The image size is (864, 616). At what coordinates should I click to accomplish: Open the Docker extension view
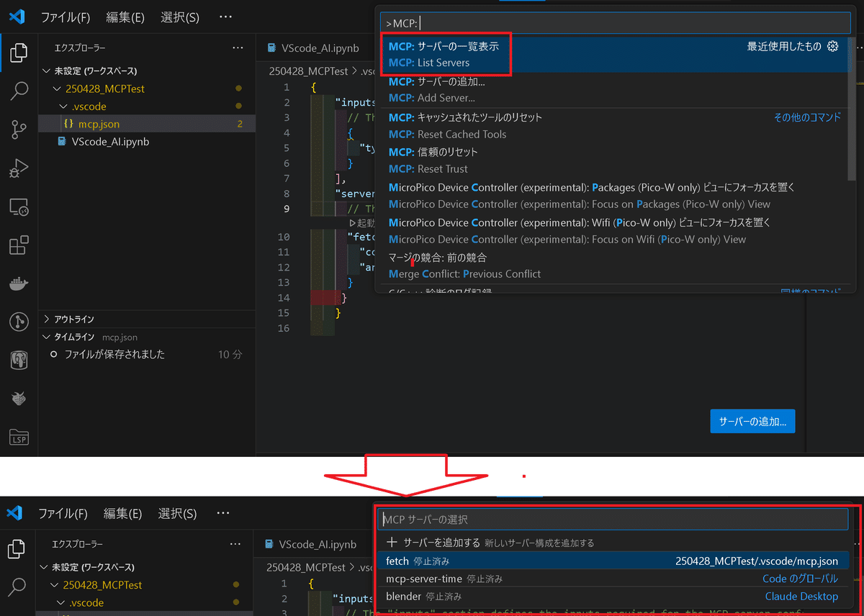click(x=18, y=282)
